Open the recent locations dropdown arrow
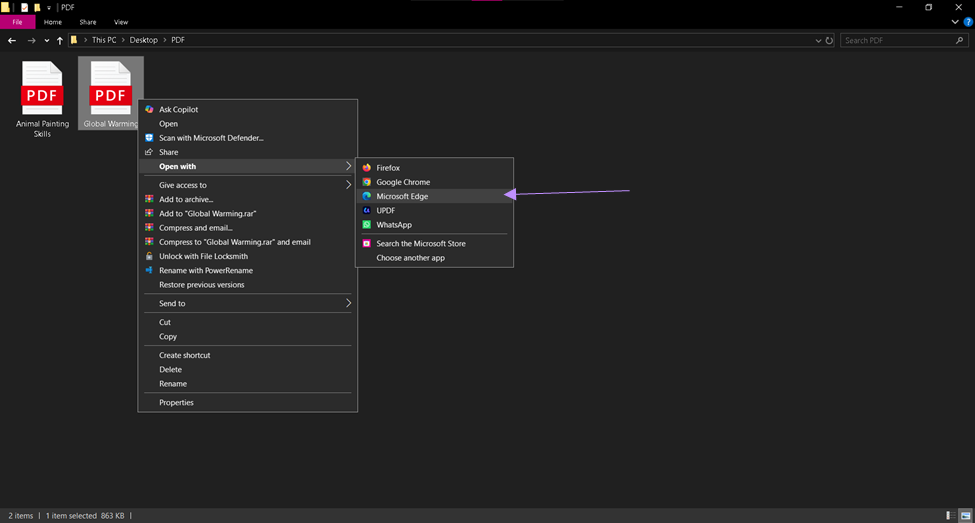Viewport: 975px width, 523px height. coord(47,40)
